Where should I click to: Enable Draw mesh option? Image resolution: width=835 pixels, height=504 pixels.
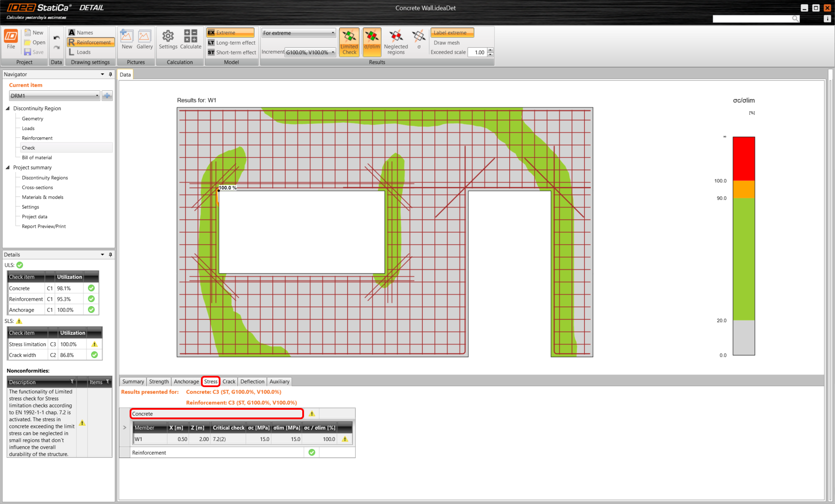point(447,43)
